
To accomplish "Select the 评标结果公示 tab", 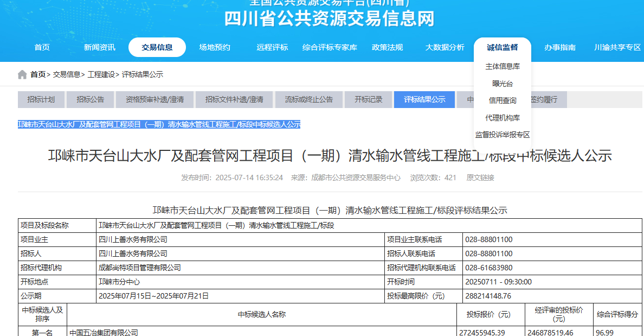I will 424,99.
